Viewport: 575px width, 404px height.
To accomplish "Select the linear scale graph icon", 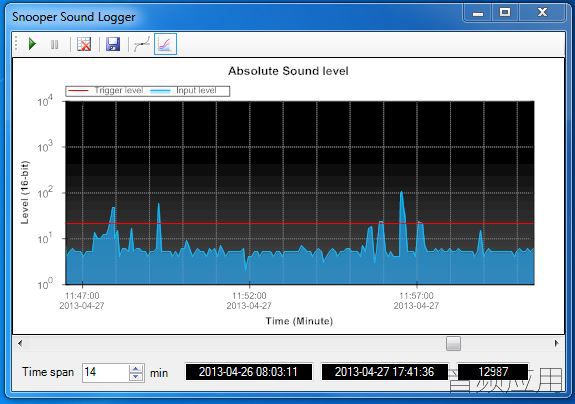I will 142,44.
